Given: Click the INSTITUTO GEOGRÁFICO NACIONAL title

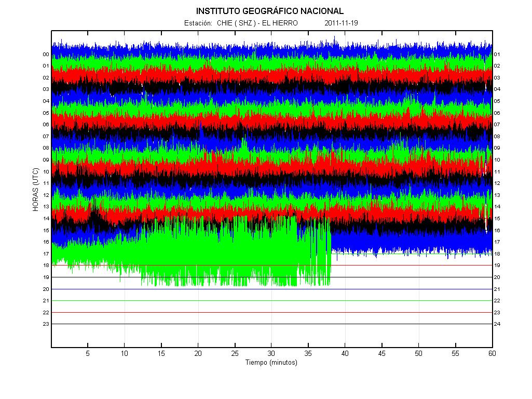Looking at the screenshot, I should 270,11.
